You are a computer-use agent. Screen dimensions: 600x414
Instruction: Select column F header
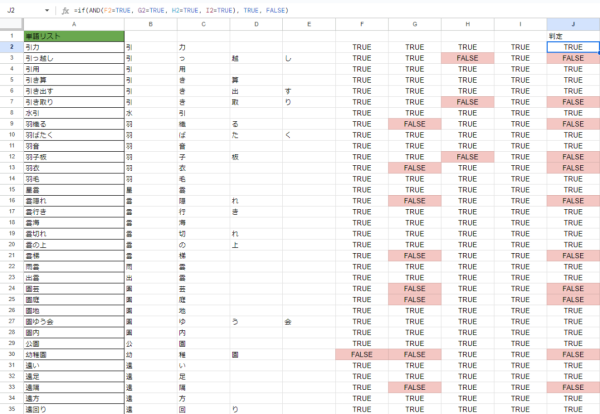click(x=362, y=23)
